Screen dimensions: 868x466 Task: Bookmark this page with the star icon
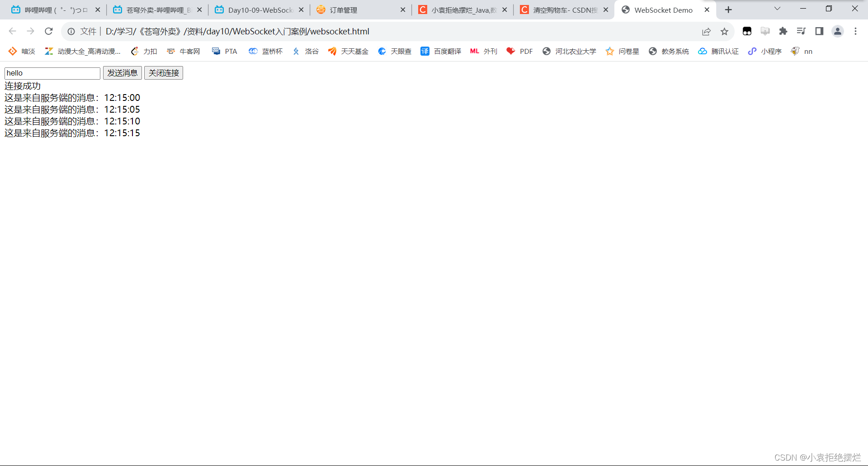point(724,31)
